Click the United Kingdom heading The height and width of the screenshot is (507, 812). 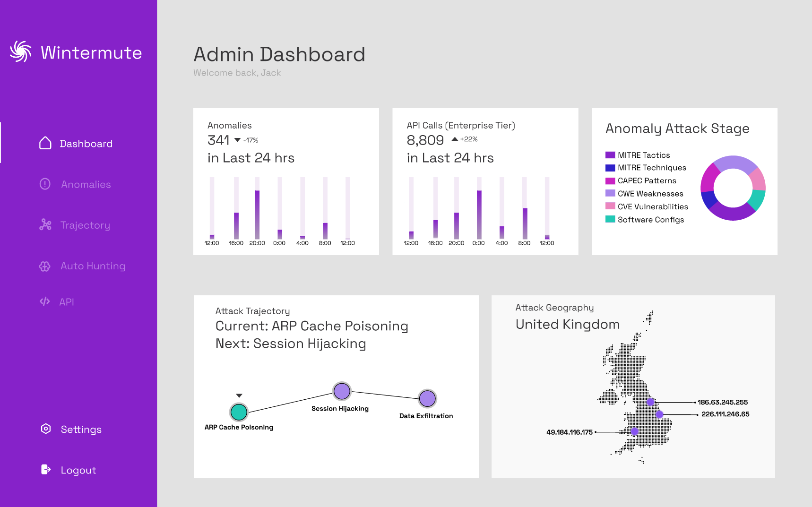(x=567, y=324)
